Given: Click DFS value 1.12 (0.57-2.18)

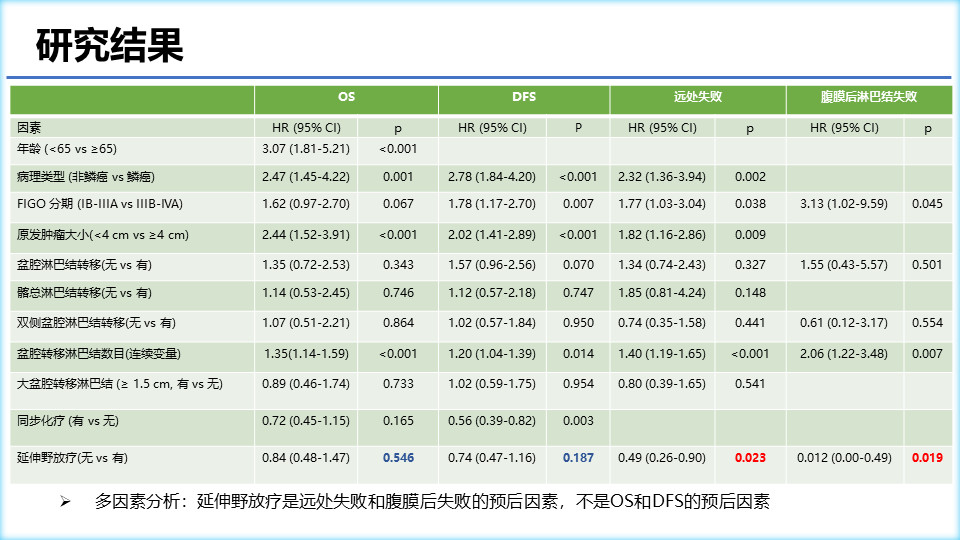Looking at the screenshot, I should [x=492, y=293].
